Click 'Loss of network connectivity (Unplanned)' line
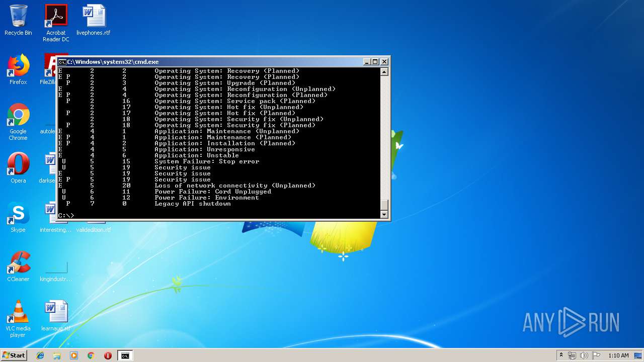This screenshot has width=644, height=362. click(x=235, y=186)
